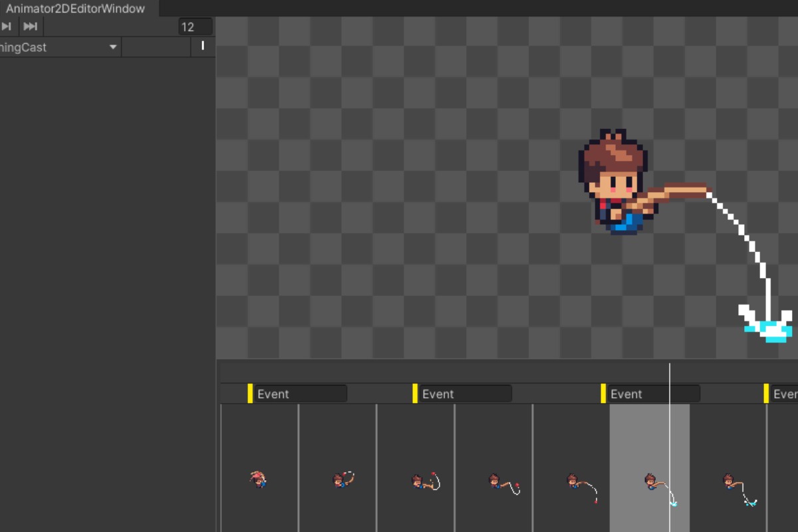
Task: Select the fourth frame thumbnail in the timeline
Action: [493, 479]
